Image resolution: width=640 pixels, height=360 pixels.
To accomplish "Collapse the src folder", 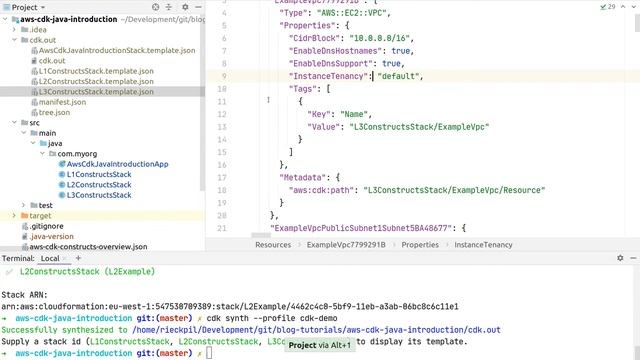I will [14, 122].
